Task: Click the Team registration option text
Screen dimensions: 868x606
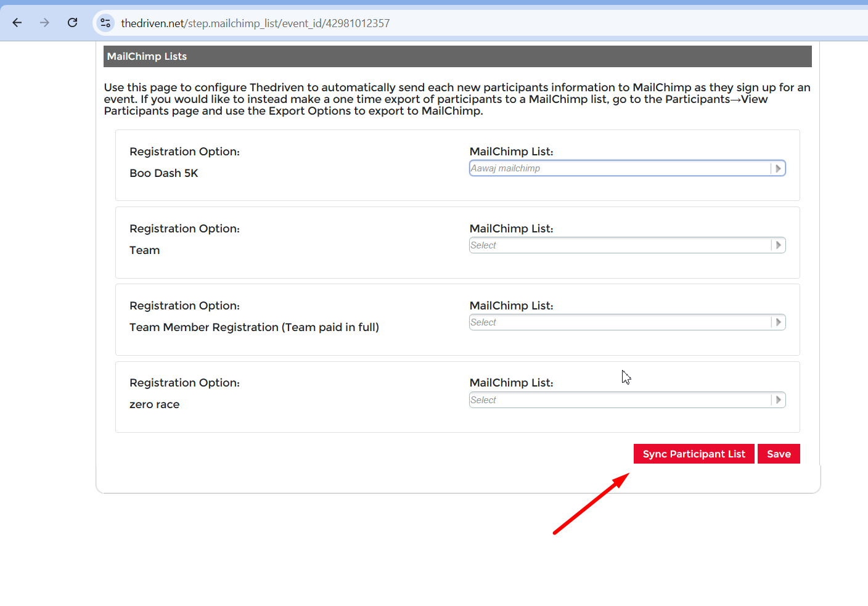Action: (x=145, y=250)
